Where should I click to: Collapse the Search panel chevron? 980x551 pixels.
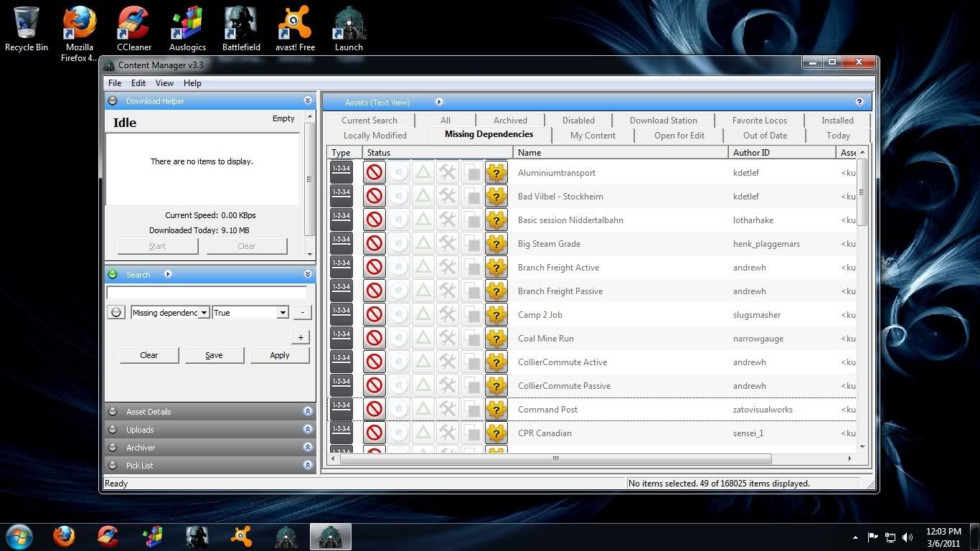(x=308, y=274)
